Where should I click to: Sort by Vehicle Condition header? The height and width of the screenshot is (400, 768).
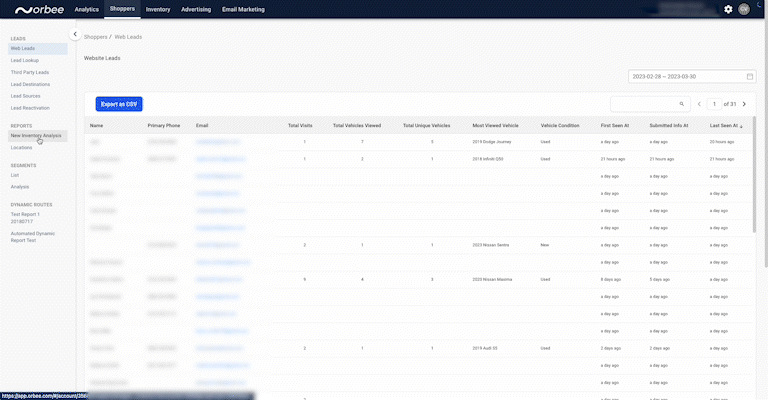tap(560, 126)
